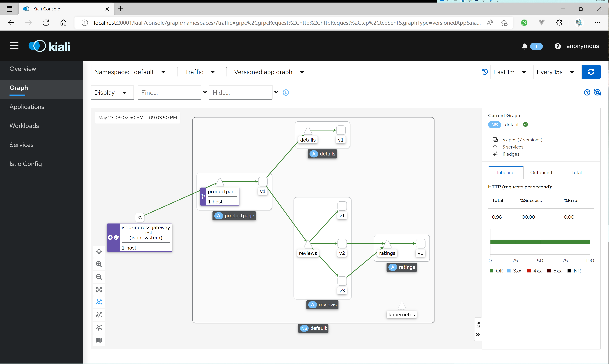
Task: Toggle the legend map icon
Action: pyautogui.click(x=99, y=340)
